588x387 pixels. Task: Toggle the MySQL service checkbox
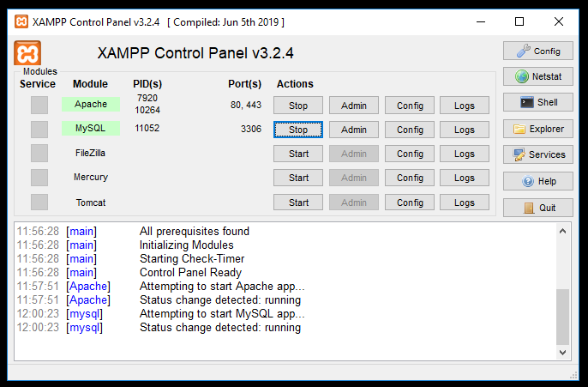click(39, 129)
